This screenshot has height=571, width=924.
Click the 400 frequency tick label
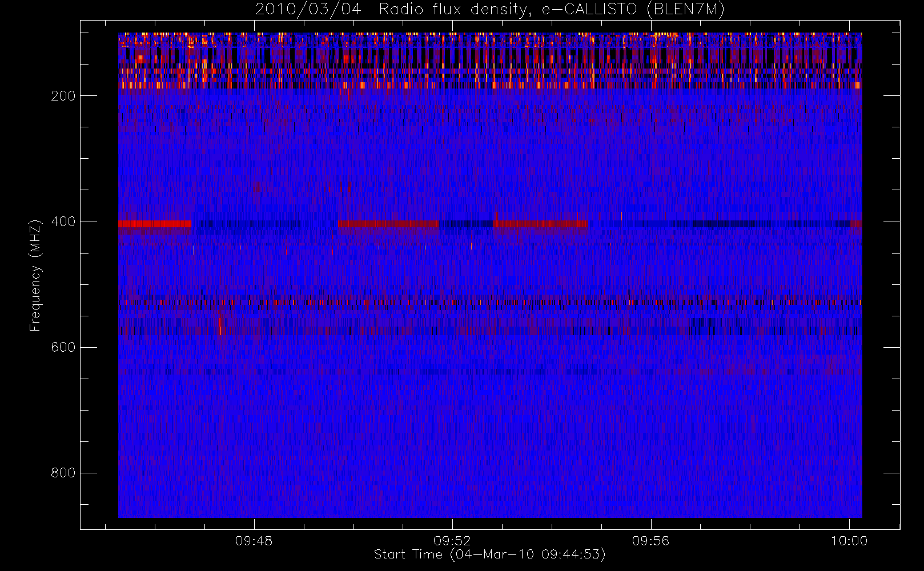63,222
